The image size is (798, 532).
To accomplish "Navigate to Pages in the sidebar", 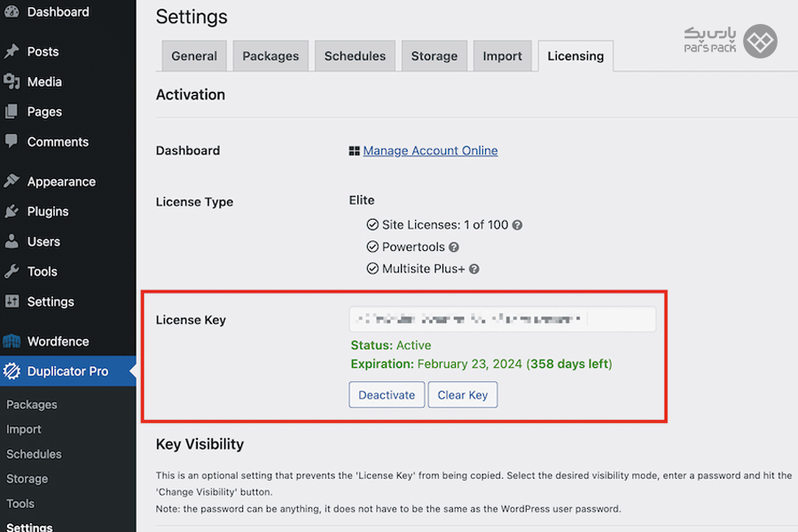I will 44,112.
